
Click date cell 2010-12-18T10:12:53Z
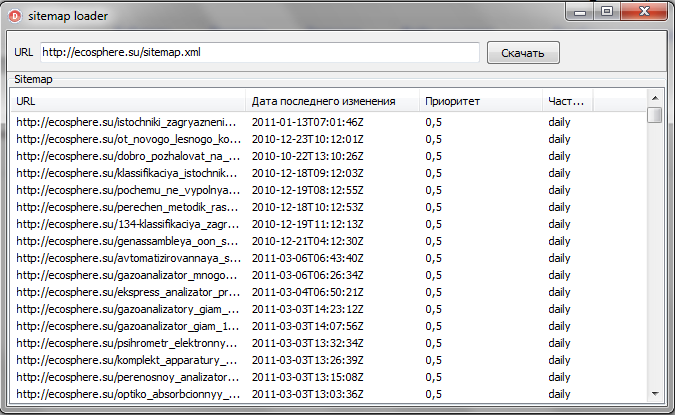coord(307,207)
